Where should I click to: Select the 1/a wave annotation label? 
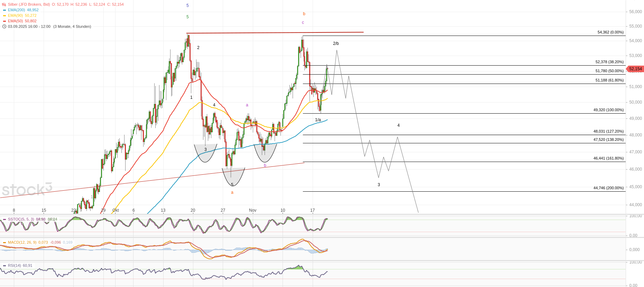(x=318, y=120)
